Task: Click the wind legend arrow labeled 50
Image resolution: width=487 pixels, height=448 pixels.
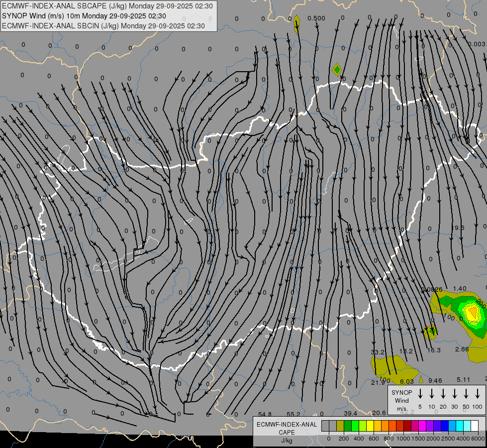Action: pyautogui.click(x=466, y=393)
